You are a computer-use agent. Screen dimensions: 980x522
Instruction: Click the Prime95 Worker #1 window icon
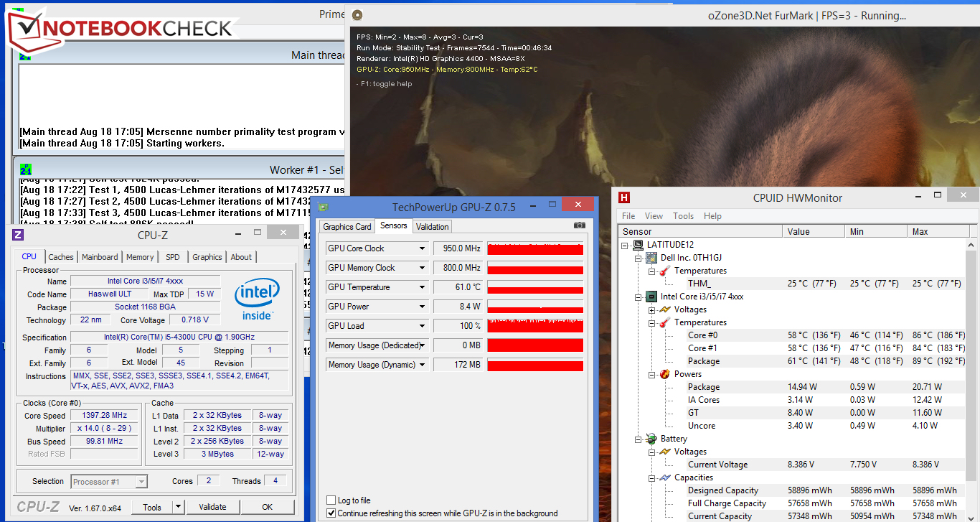[25, 169]
